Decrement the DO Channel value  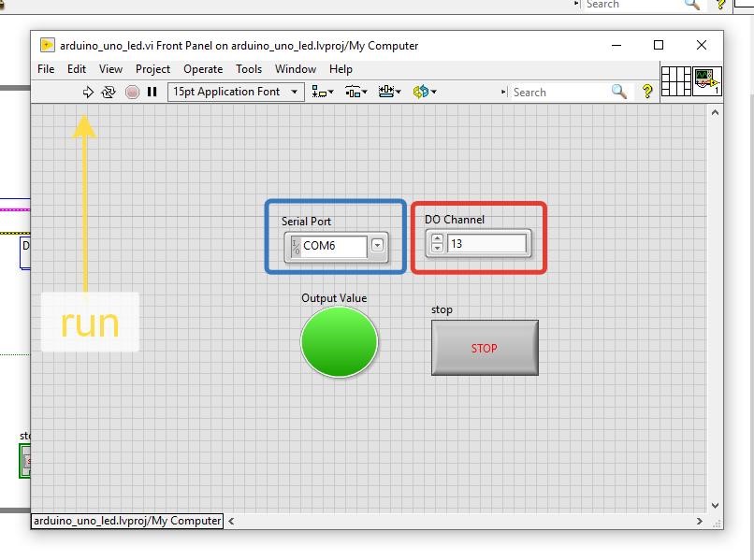[437, 250]
